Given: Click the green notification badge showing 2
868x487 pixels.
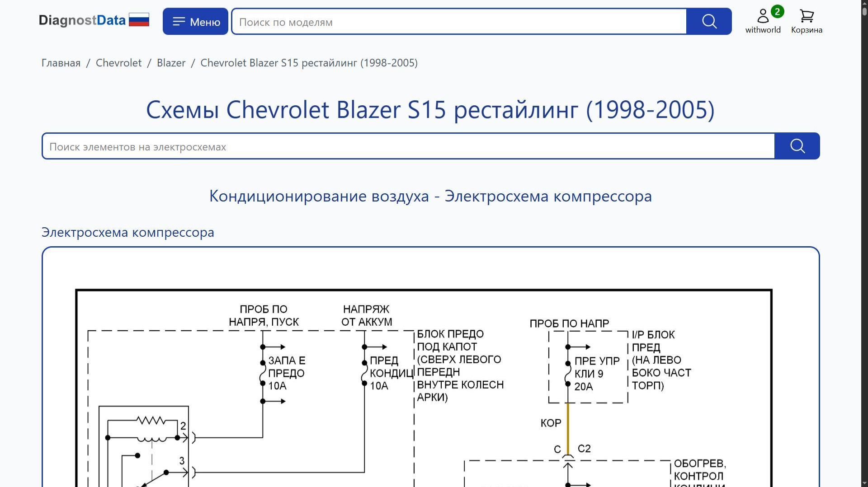Looking at the screenshot, I should click(777, 12).
